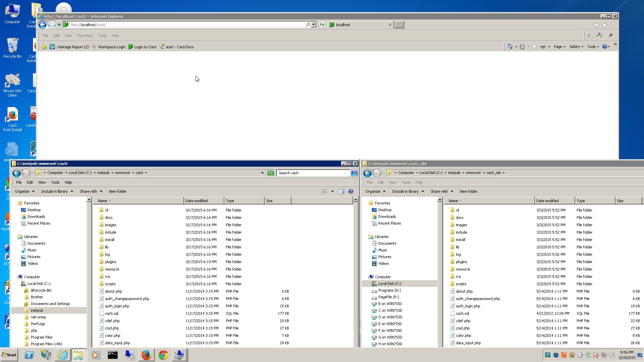Select the plugins folder in cacti Explorer
The width and height of the screenshot is (644, 362).
[110, 262]
